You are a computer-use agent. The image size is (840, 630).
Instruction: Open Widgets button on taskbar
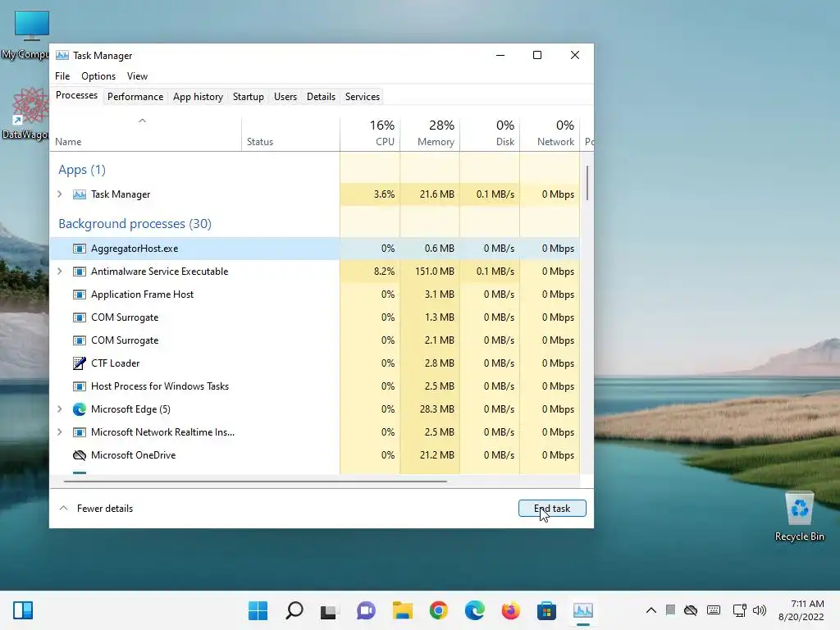click(x=23, y=610)
